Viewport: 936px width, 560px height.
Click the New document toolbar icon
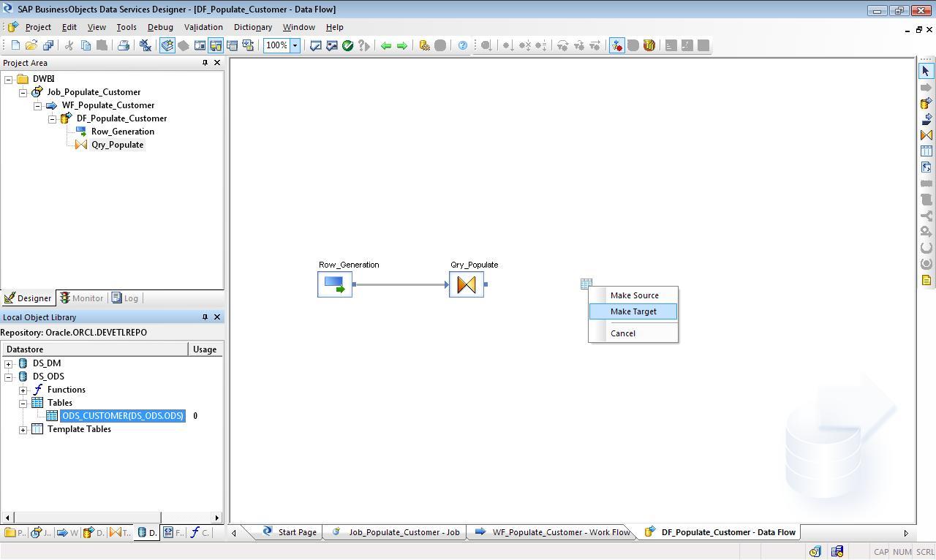pyautogui.click(x=15, y=45)
